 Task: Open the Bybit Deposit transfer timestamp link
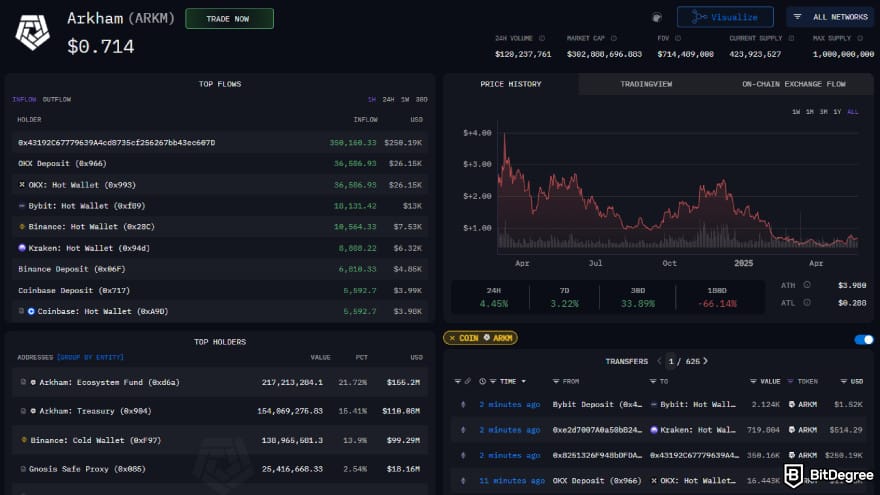coord(510,404)
